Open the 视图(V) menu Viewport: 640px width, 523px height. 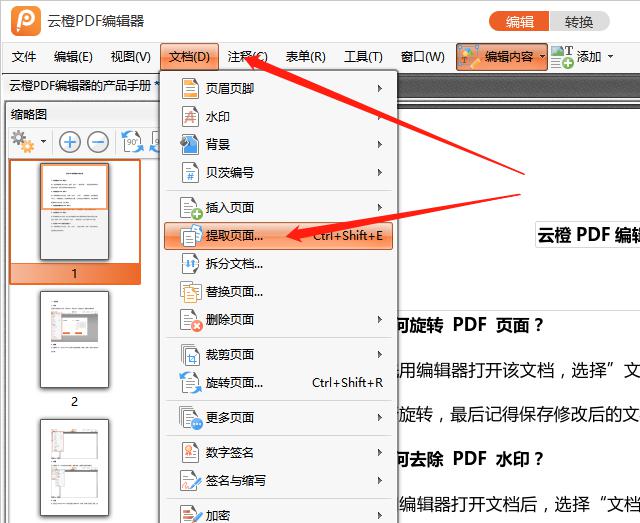click(131, 57)
